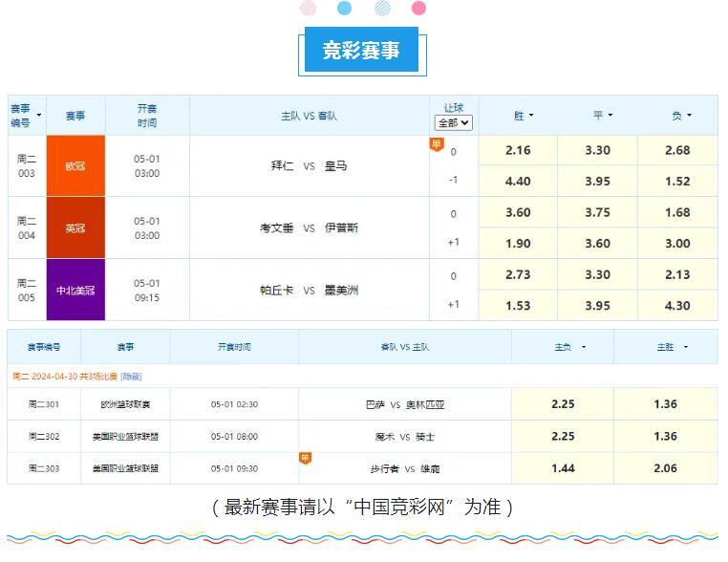Viewport: 728px width, 562px height.
Task: Sort football table by 胜 column
Action: pos(531,116)
